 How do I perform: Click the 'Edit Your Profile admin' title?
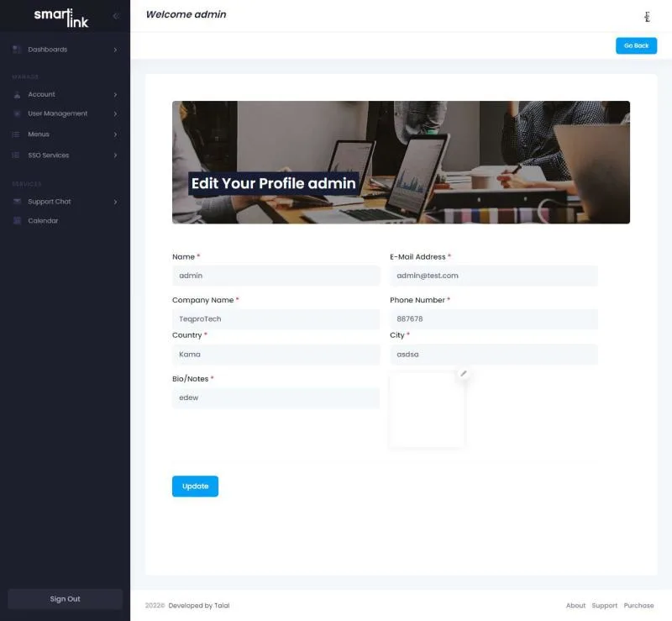pos(274,183)
